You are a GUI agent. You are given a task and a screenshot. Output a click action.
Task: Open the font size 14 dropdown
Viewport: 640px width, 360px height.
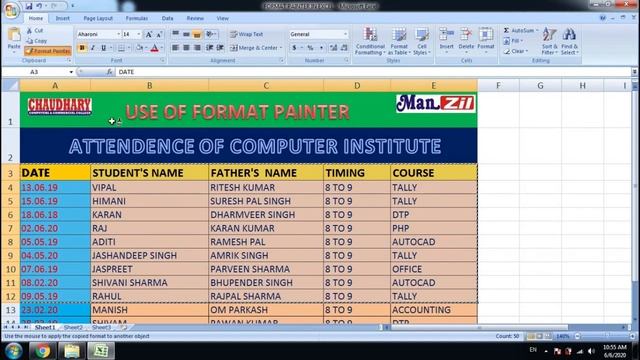pyautogui.click(x=139, y=34)
